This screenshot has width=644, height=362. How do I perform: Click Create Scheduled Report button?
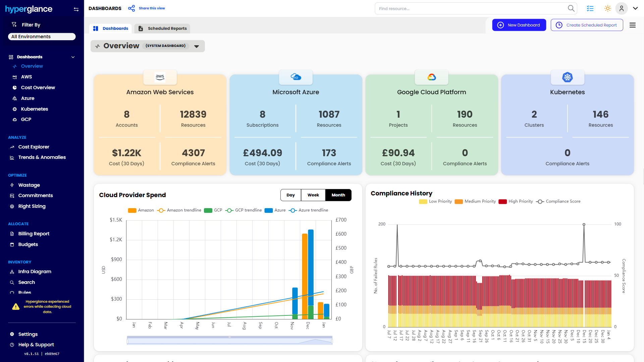(587, 25)
